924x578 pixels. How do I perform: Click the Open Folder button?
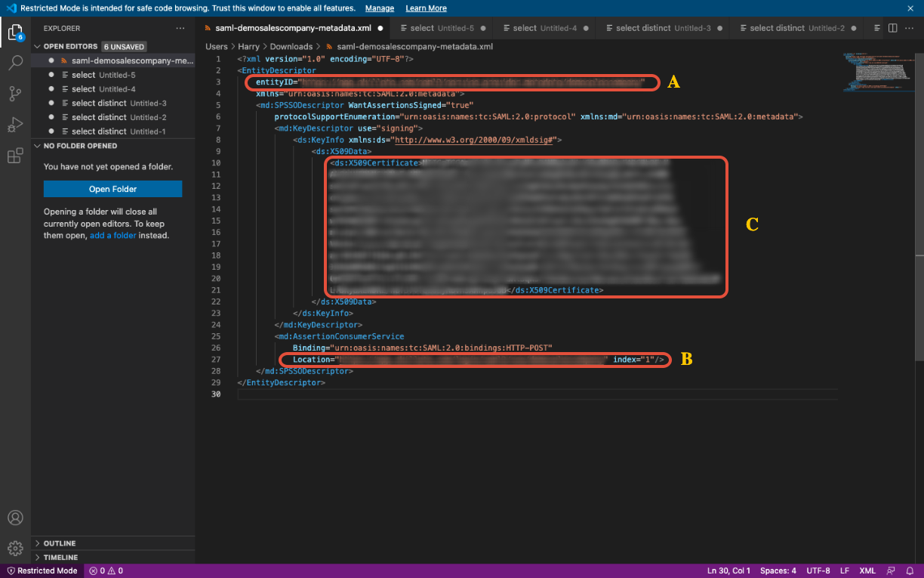(x=112, y=189)
